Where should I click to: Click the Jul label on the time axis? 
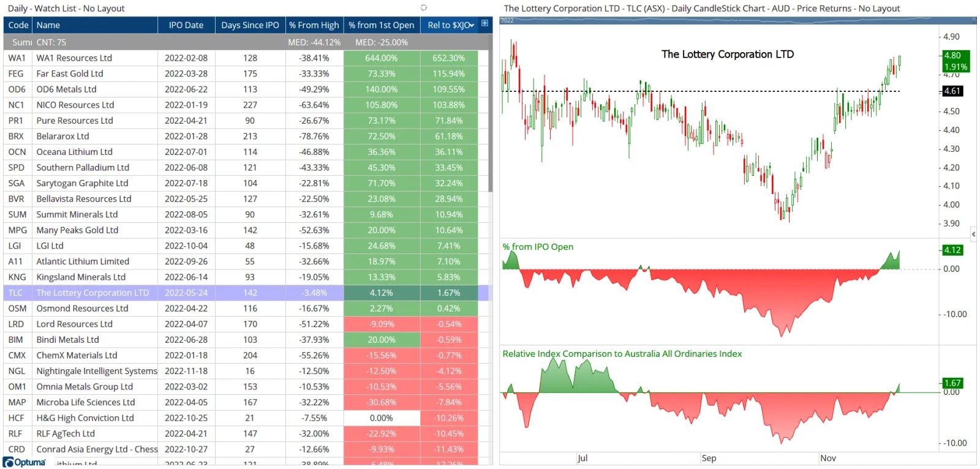click(582, 458)
